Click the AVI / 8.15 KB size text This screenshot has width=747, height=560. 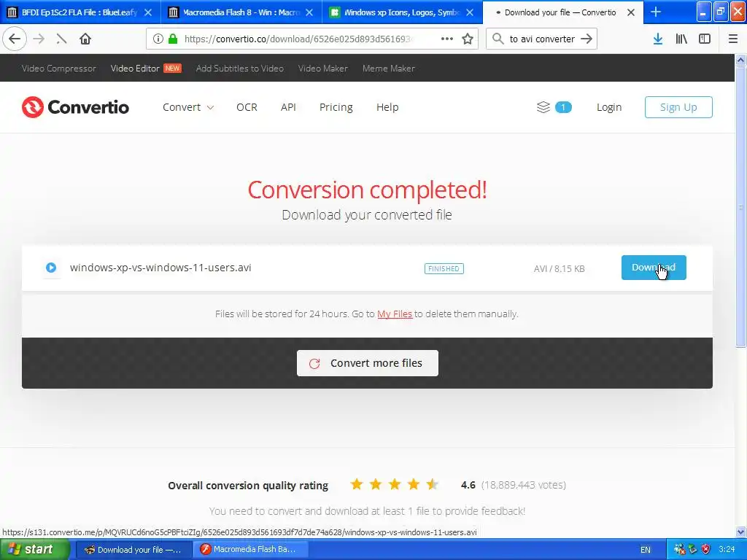click(559, 268)
